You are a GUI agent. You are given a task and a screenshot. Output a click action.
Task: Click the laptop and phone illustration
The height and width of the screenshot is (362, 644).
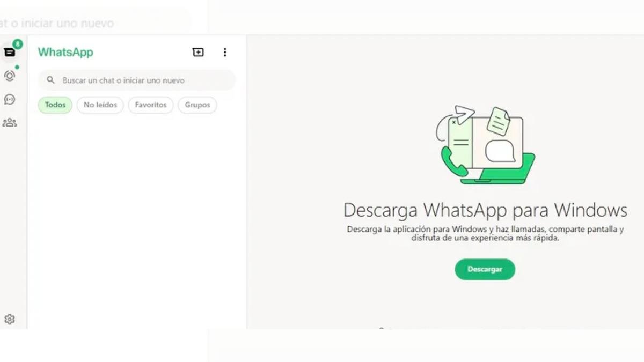click(485, 145)
